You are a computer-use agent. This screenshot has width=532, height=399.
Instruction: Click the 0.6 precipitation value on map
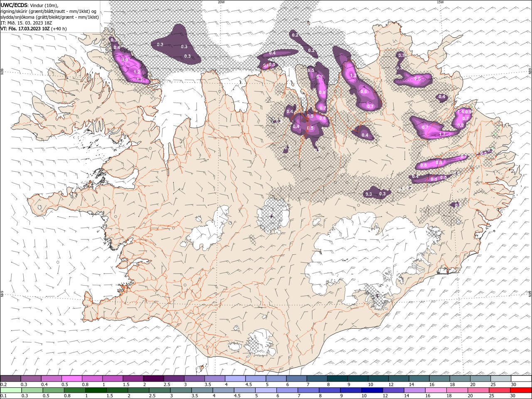(x=364, y=91)
